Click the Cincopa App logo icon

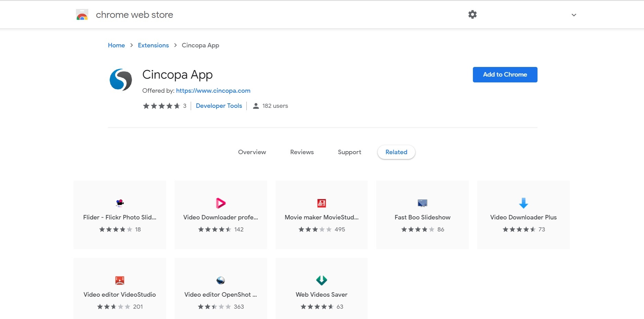(x=121, y=80)
